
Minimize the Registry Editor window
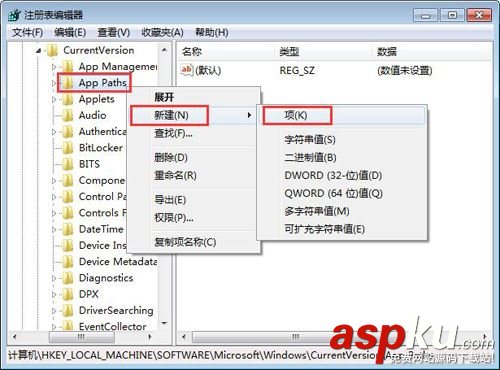point(425,15)
